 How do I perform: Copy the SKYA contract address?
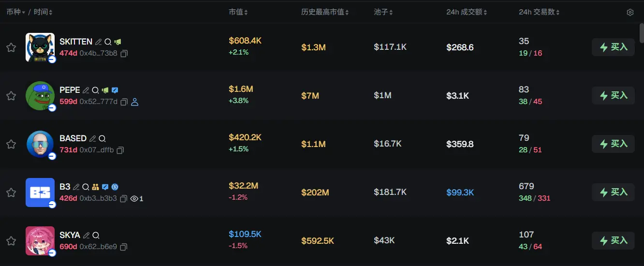pos(124,247)
